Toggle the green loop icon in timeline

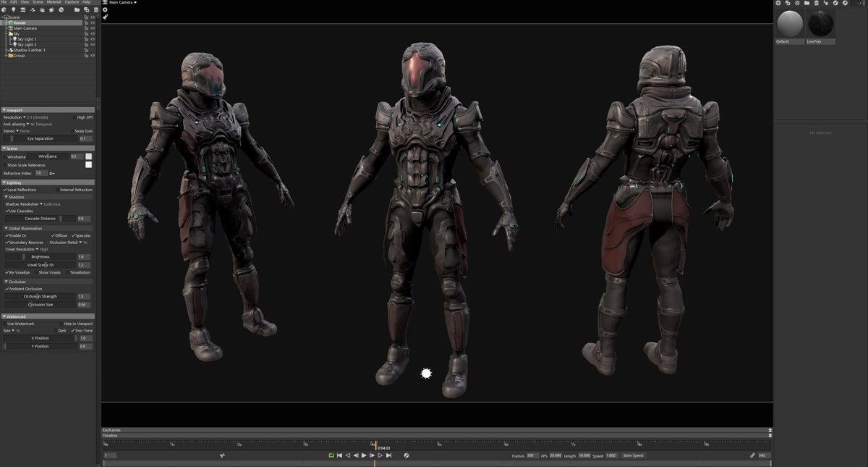click(x=331, y=455)
